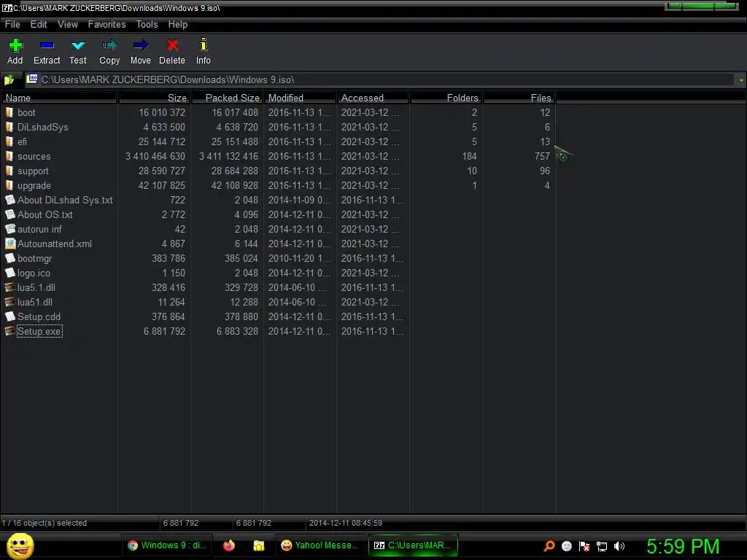Sort by the Files column header
Image resolution: width=747 pixels, height=560 pixels.
tap(519, 98)
